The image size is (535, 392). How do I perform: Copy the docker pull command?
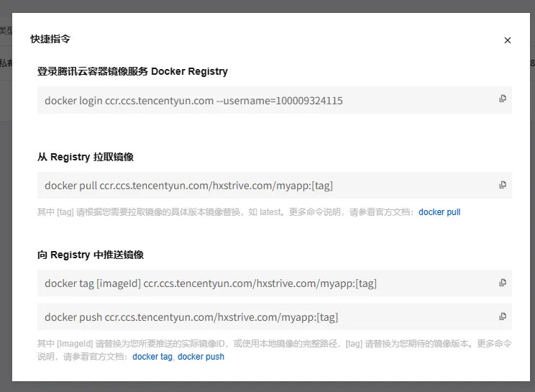[503, 185]
